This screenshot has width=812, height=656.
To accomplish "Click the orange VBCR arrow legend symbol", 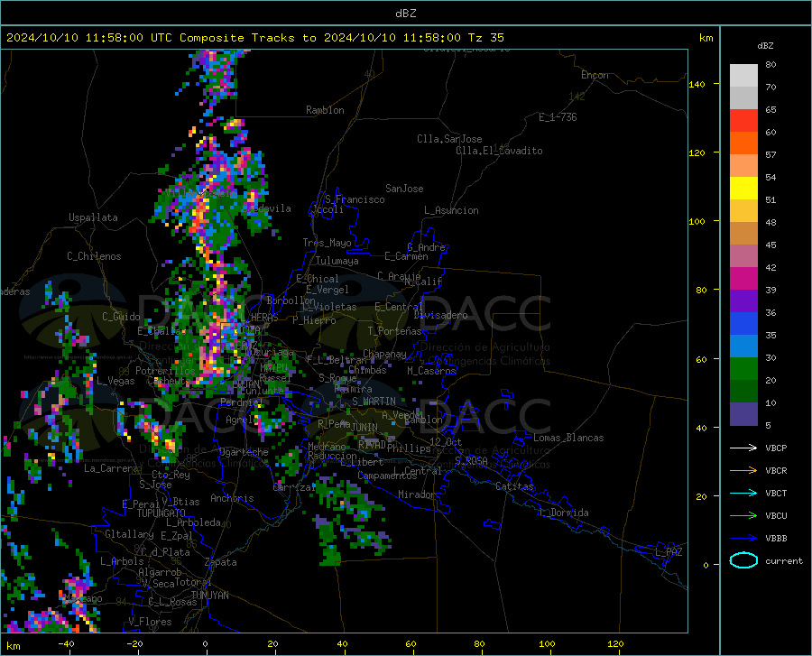I will (x=743, y=471).
